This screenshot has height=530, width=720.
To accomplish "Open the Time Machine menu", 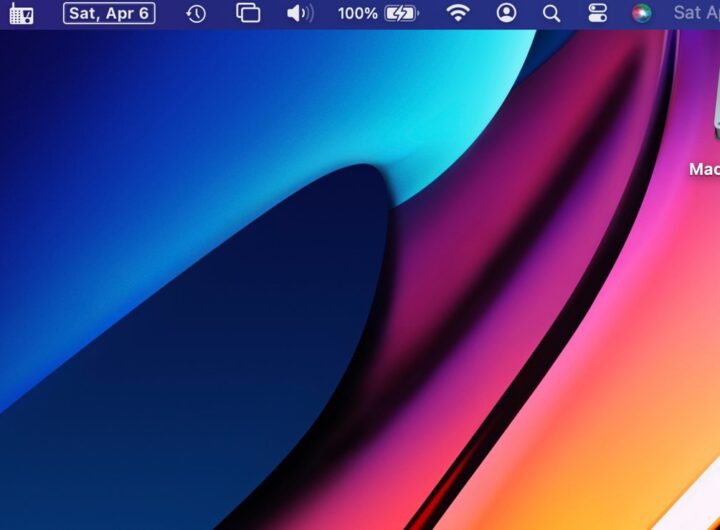I will 196,14.
